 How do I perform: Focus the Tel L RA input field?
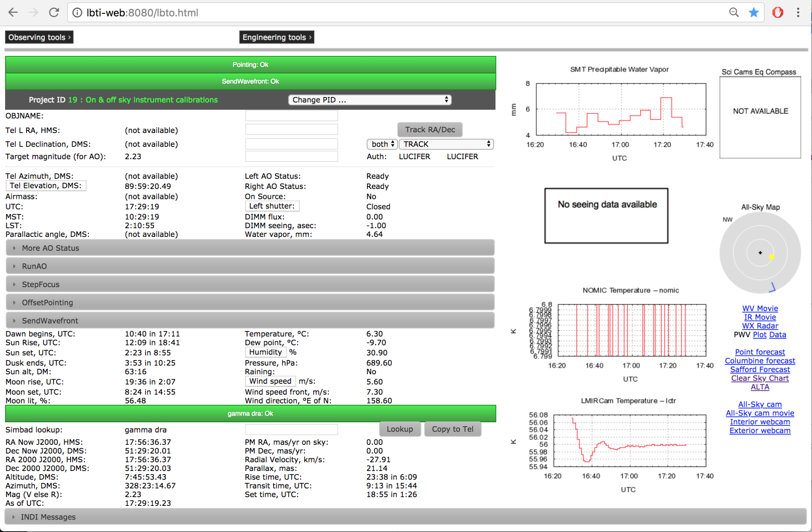pos(291,130)
